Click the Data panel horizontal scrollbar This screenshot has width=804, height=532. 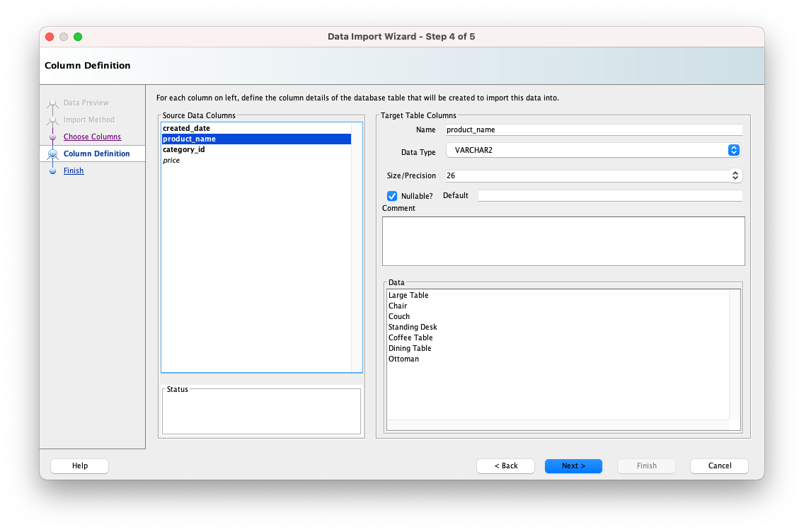(558, 425)
